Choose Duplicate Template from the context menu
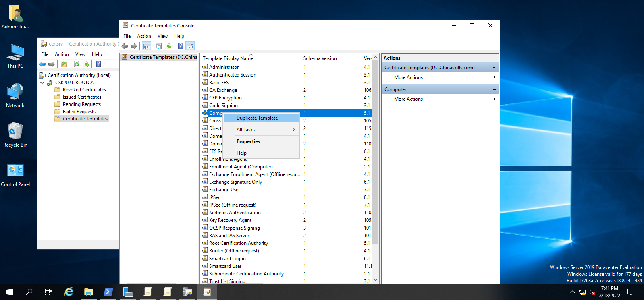Viewport: 644px width, 300px height. 257,118
